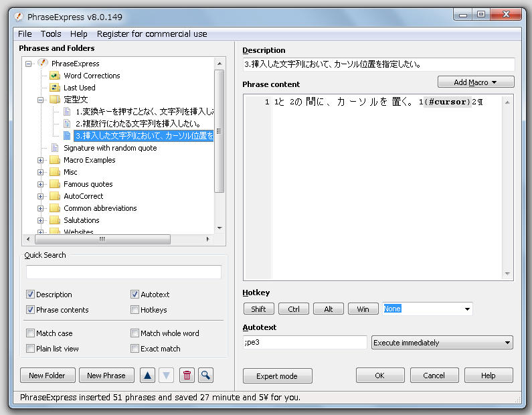Enable Match whole word checkbox
Screen dimensions: 532x415
[x=135, y=333]
